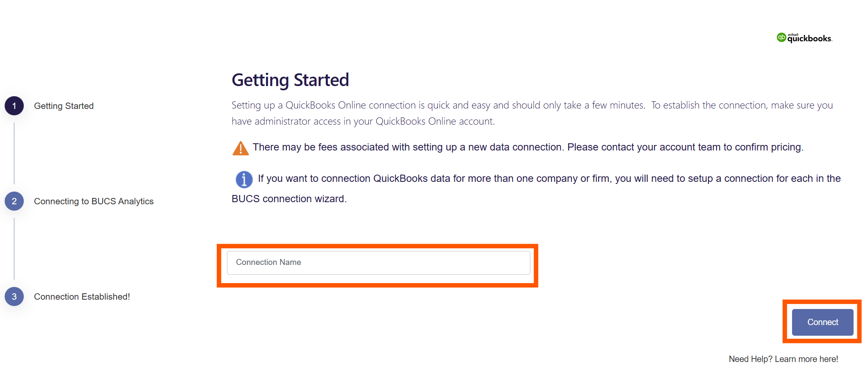This screenshot has width=868, height=373.
Task: Click connector line between steps 2 and 3
Action: click(x=14, y=249)
